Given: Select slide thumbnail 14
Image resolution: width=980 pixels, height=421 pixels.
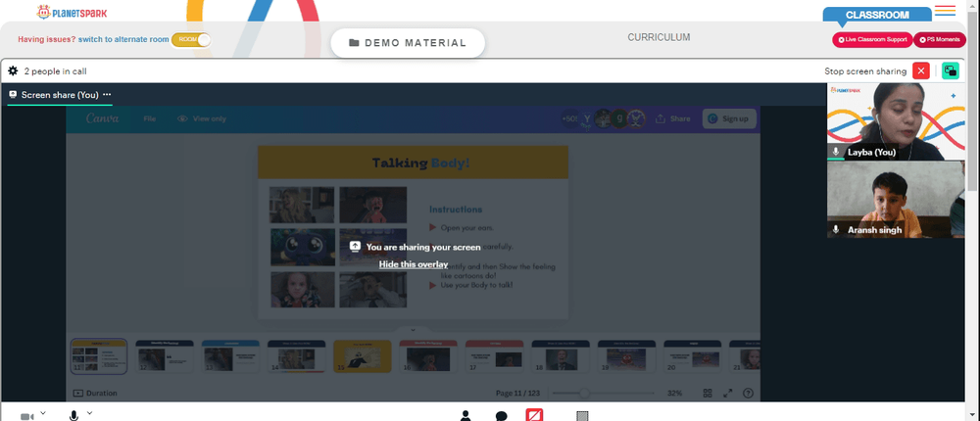Looking at the screenshot, I should (x=297, y=356).
